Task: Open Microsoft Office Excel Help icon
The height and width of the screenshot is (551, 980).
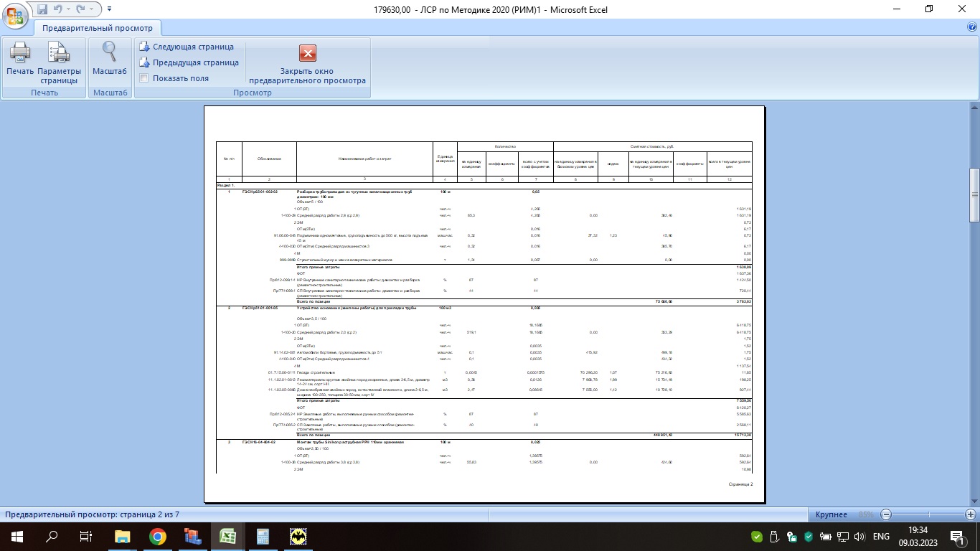Action: click(972, 27)
